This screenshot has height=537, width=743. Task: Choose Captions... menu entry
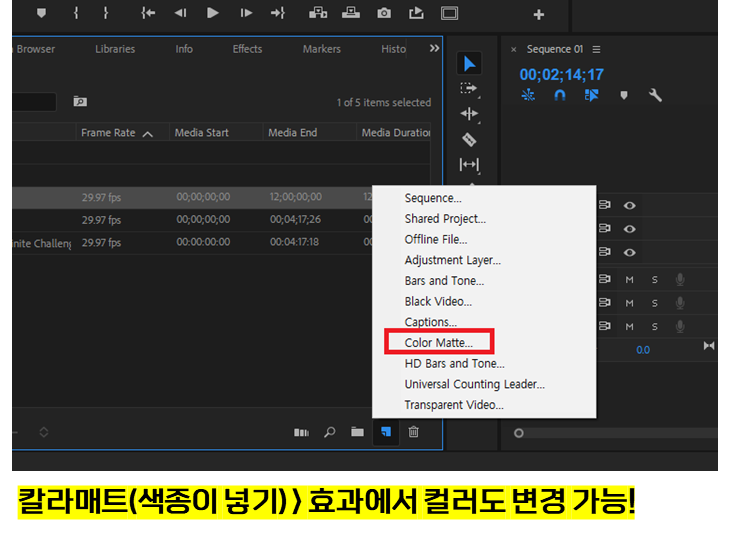click(431, 322)
